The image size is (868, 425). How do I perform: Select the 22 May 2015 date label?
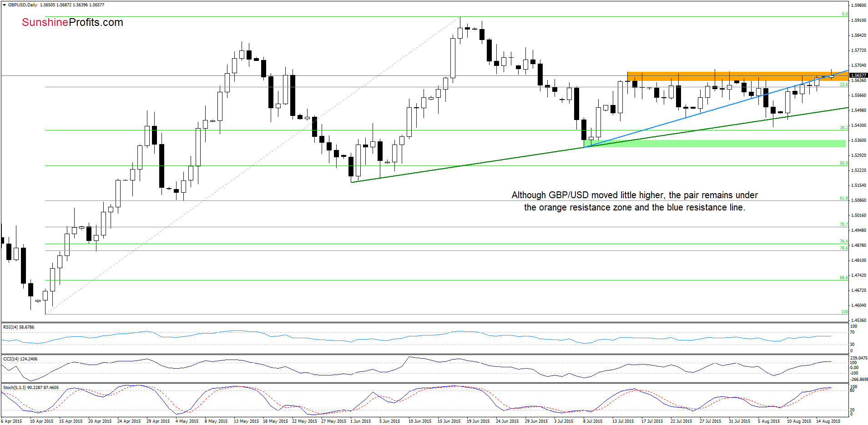304,421
